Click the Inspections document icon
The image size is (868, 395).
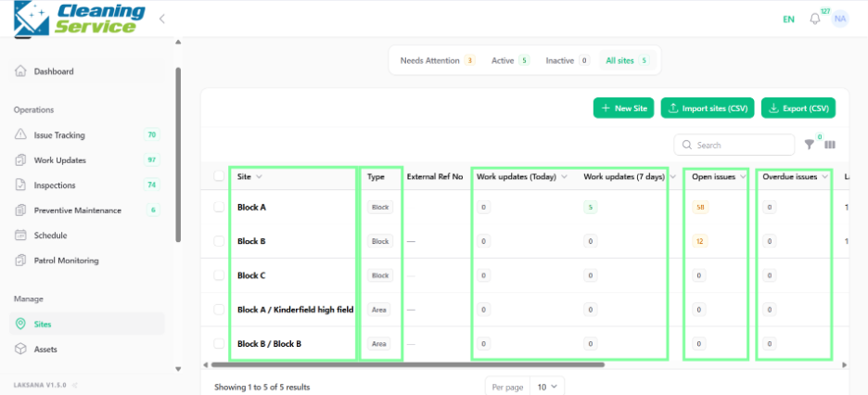[20, 185]
